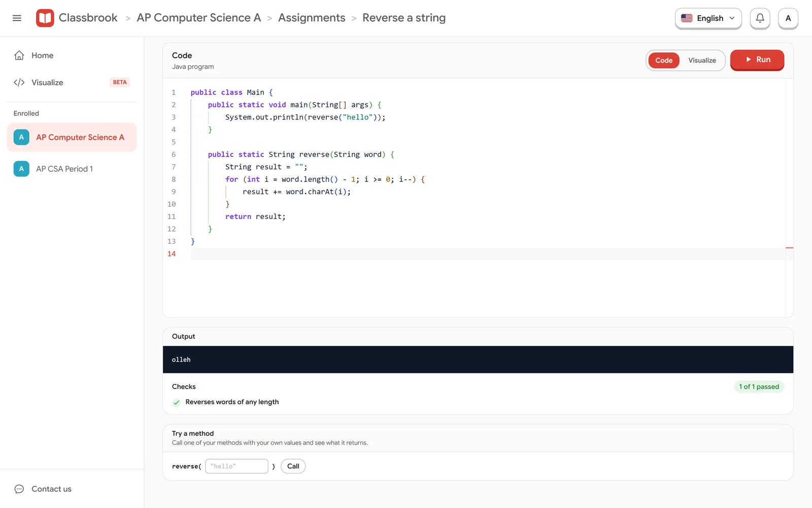Click the green check icon beside Reverses words
Viewport: 812px width, 508px height.
177,402
